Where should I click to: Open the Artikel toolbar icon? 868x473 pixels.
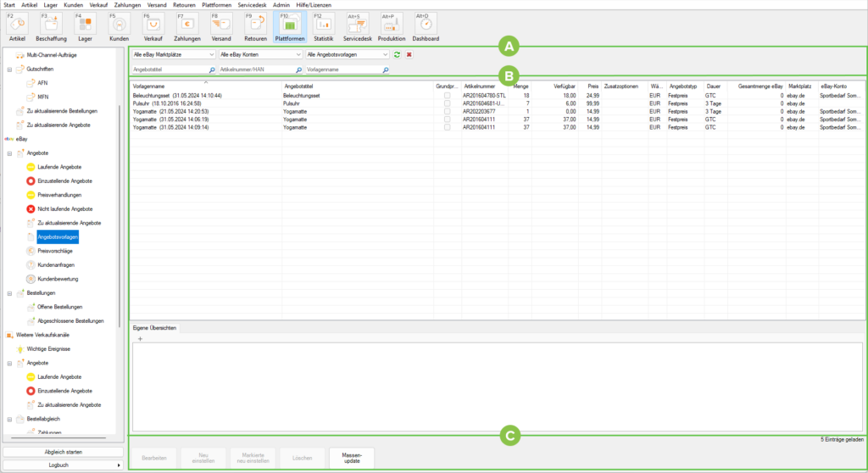[x=17, y=27]
